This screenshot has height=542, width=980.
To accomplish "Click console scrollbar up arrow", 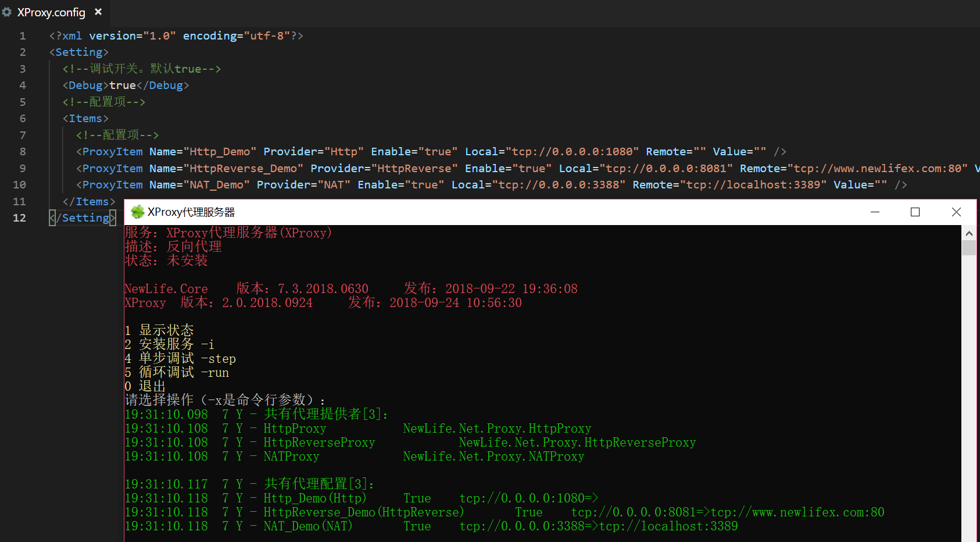I will pos(969,233).
